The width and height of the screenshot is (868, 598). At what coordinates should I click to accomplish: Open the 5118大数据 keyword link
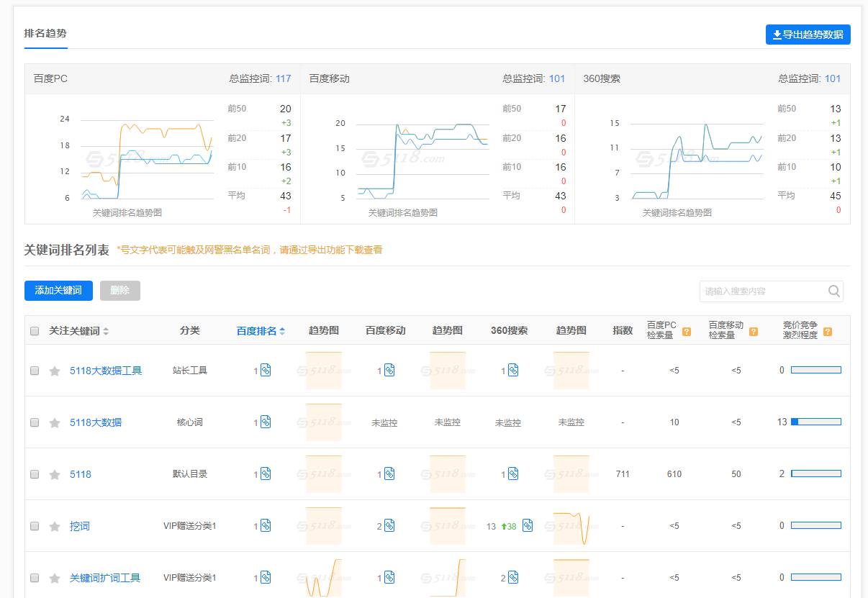pos(96,422)
